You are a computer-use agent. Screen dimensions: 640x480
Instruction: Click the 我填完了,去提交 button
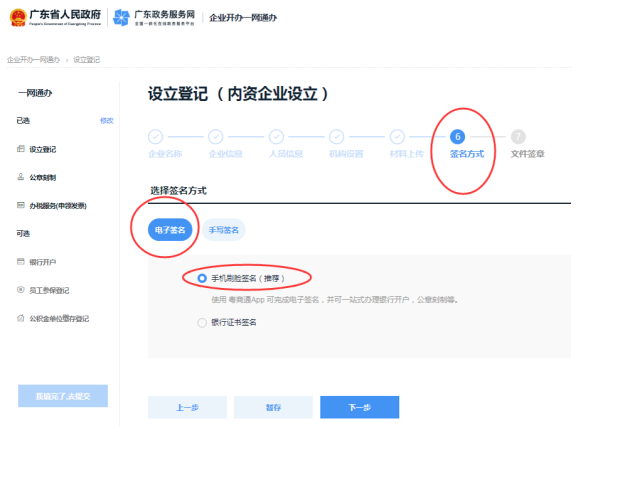(63, 396)
